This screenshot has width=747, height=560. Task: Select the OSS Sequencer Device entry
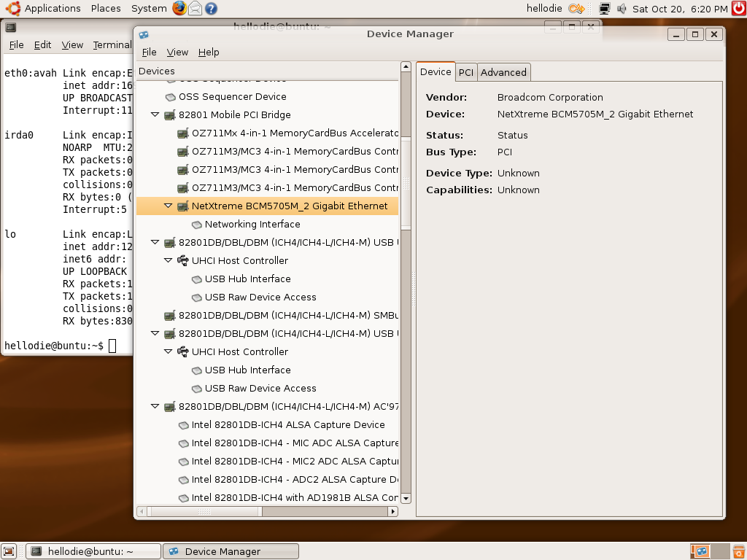232,96
